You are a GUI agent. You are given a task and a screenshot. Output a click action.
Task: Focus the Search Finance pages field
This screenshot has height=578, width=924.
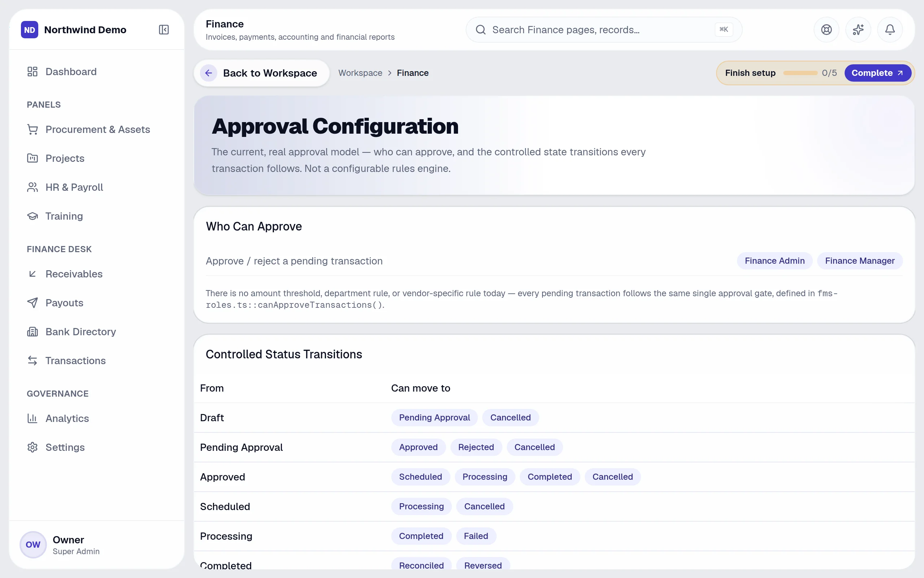point(603,30)
